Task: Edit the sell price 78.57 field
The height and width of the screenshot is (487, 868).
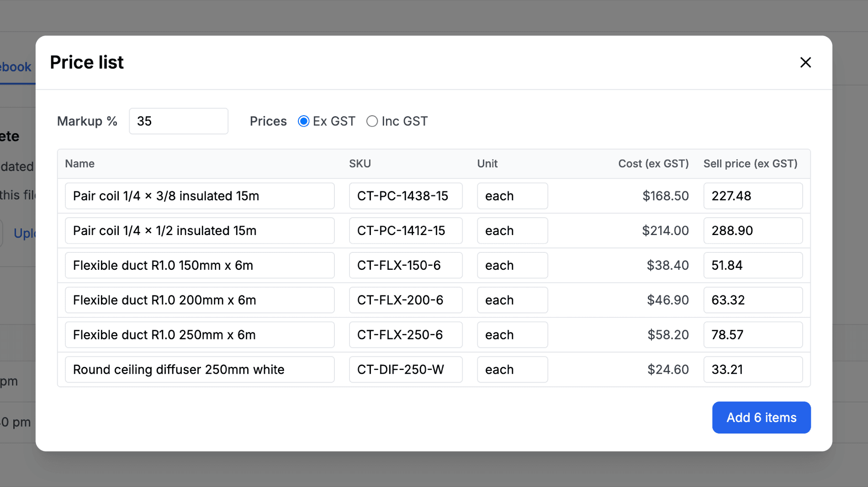Action: 753,335
